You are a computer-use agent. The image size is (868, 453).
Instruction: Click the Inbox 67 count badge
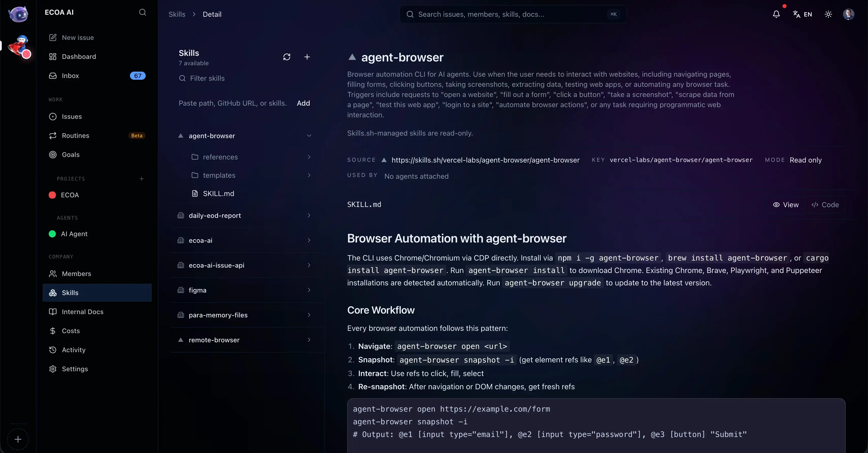(x=138, y=75)
